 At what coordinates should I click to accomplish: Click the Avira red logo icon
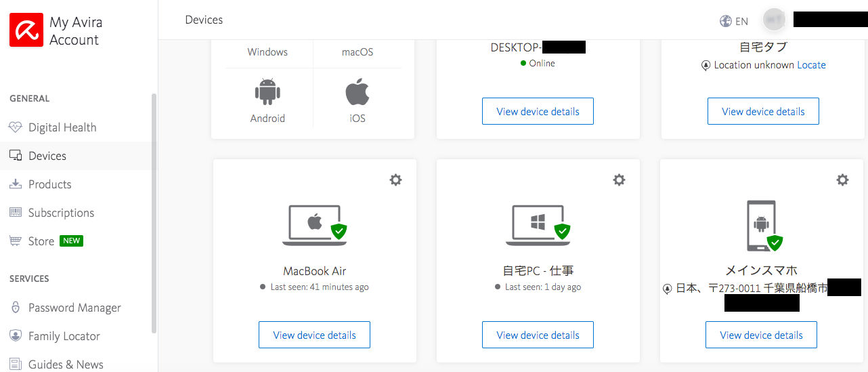26,30
